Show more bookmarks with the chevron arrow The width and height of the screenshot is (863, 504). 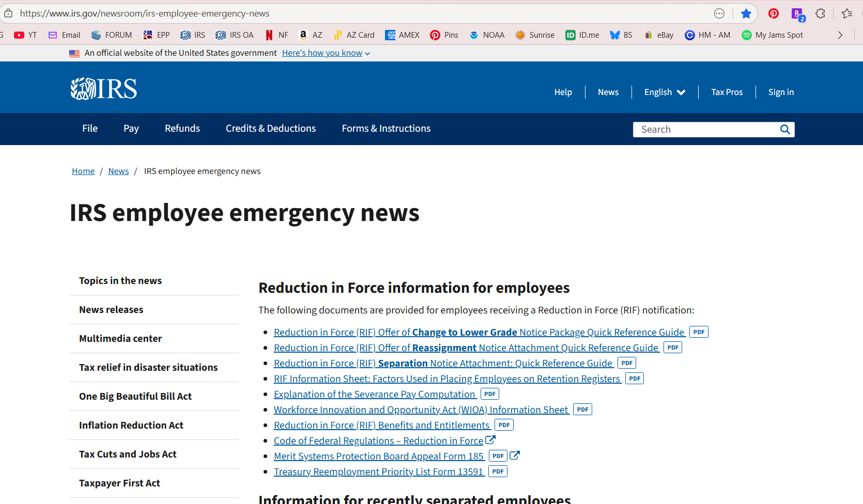pyautogui.click(x=840, y=35)
